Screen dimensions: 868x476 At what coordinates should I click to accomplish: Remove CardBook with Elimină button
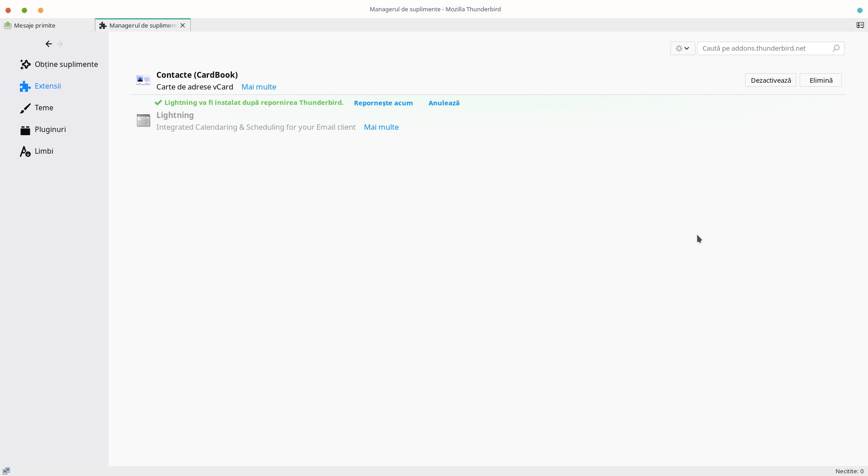pyautogui.click(x=821, y=80)
